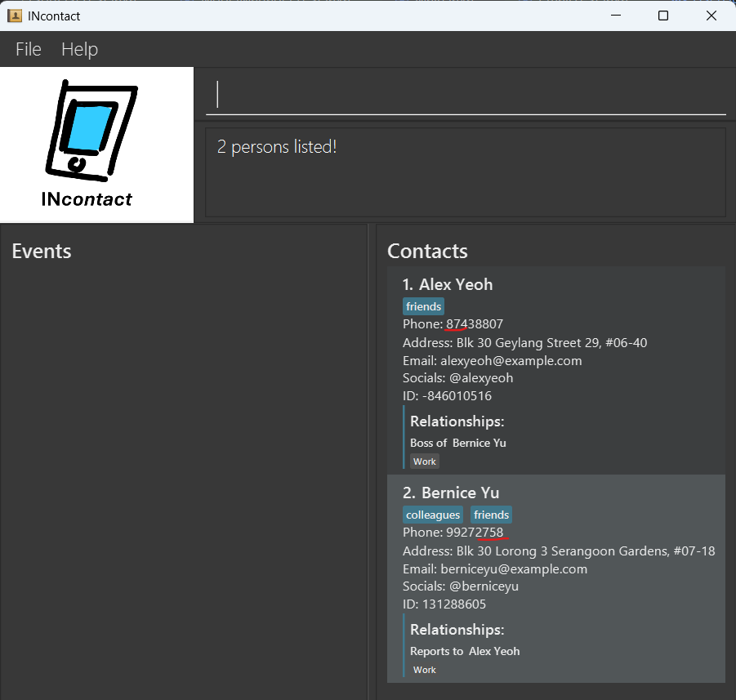Click Alex Yeoh's phone number 87438807
This screenshot has height=700, width=736.
(x=475, y=324)
